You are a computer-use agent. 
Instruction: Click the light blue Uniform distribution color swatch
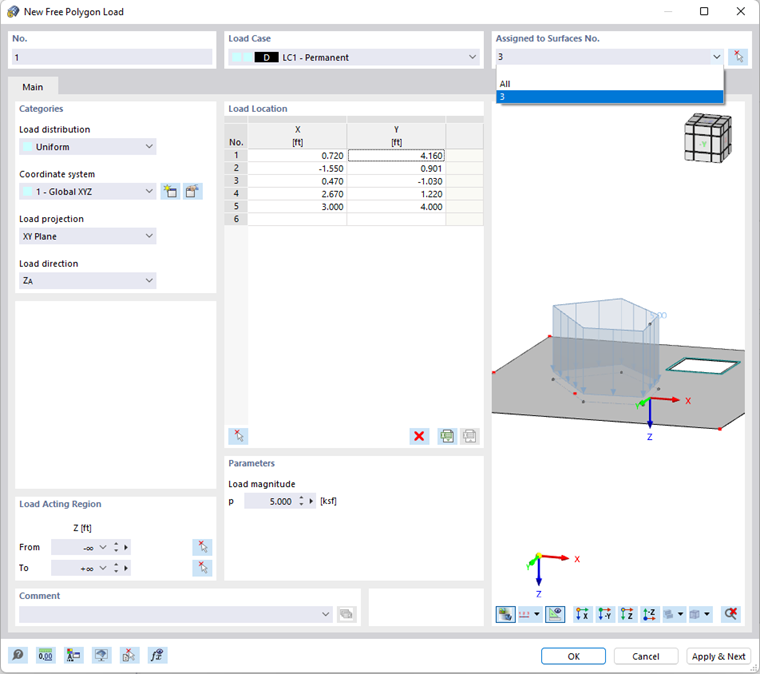pyautogui.click(x=28, y=147)
